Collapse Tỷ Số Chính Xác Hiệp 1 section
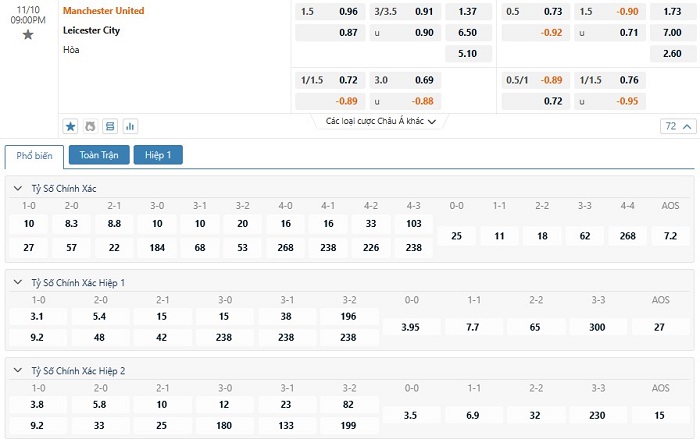700x439 pixels. pos(18,282)
